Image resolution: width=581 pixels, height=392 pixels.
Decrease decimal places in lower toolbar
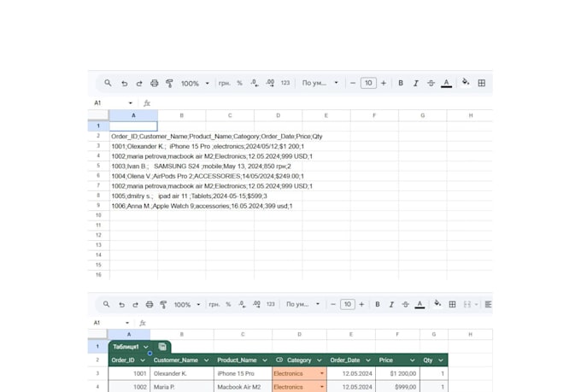243,304
